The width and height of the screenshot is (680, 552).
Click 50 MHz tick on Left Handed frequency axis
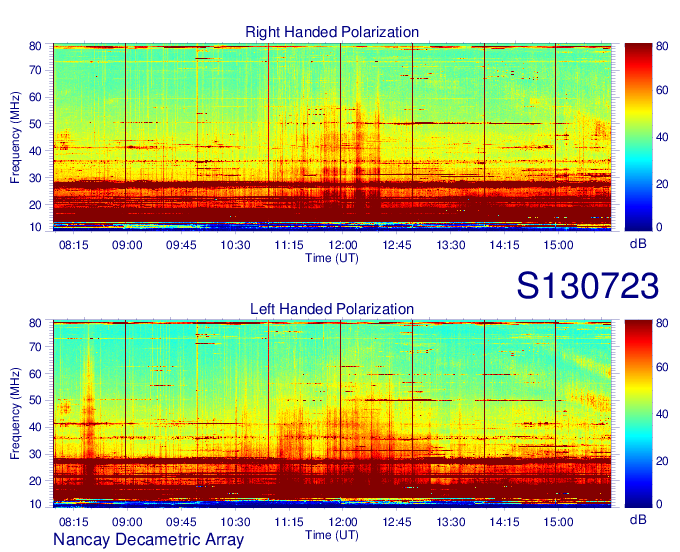pos(35,400)
